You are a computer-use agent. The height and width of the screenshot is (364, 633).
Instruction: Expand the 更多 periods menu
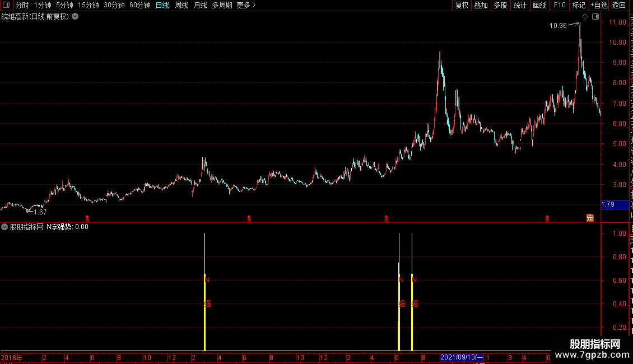coord(246,5)
